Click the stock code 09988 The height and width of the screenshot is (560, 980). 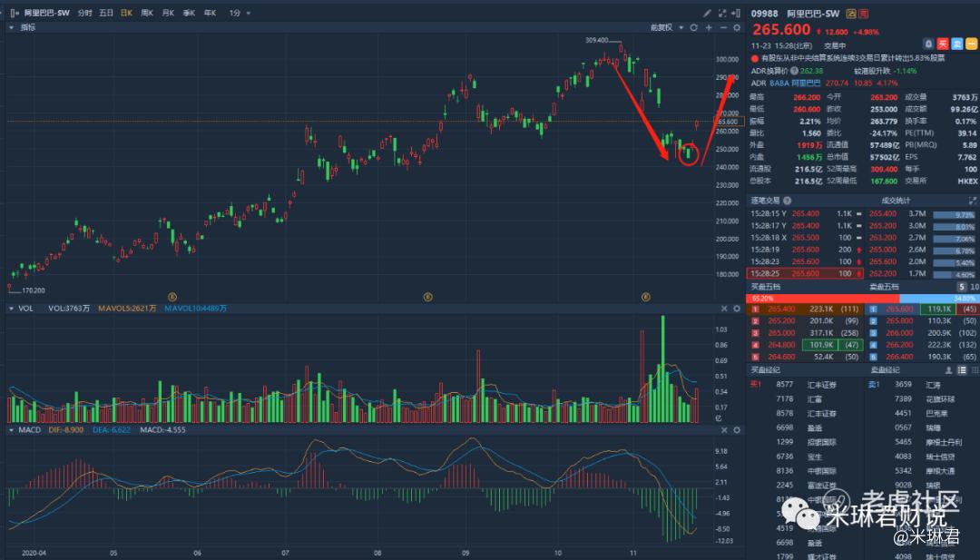(x=764, y=14)
